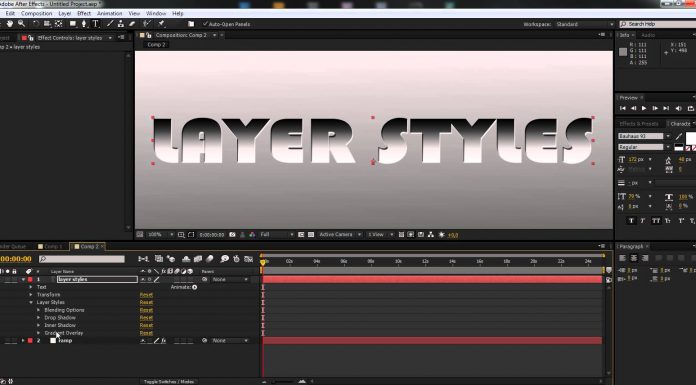Open the Composition menu

click(36, 13)
